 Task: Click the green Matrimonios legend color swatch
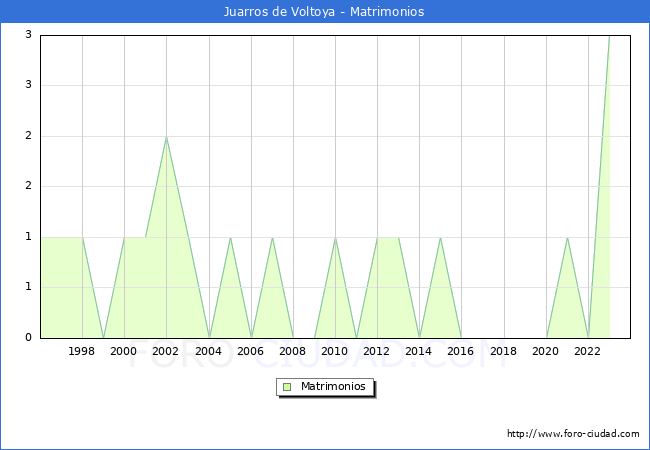click(x=286, y=387)
